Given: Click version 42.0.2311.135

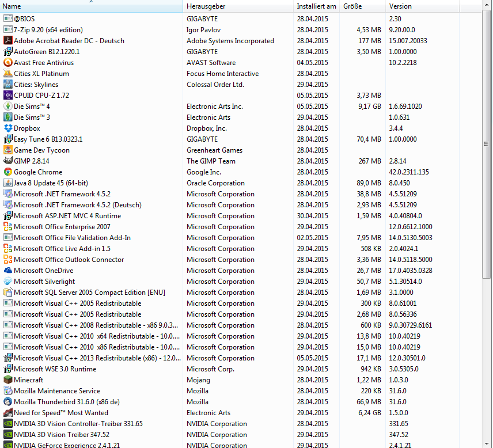Looking at the screenshot, I should point(409,172).
